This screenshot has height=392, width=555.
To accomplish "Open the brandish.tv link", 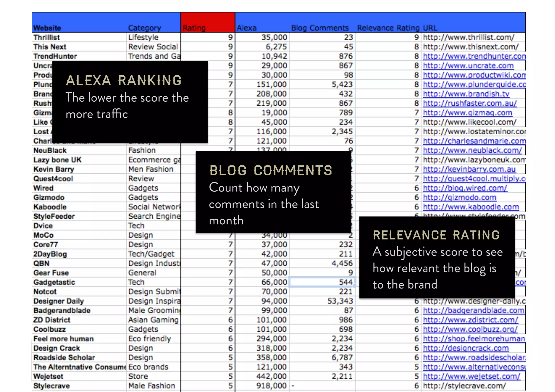I will (x=466, y=94).
